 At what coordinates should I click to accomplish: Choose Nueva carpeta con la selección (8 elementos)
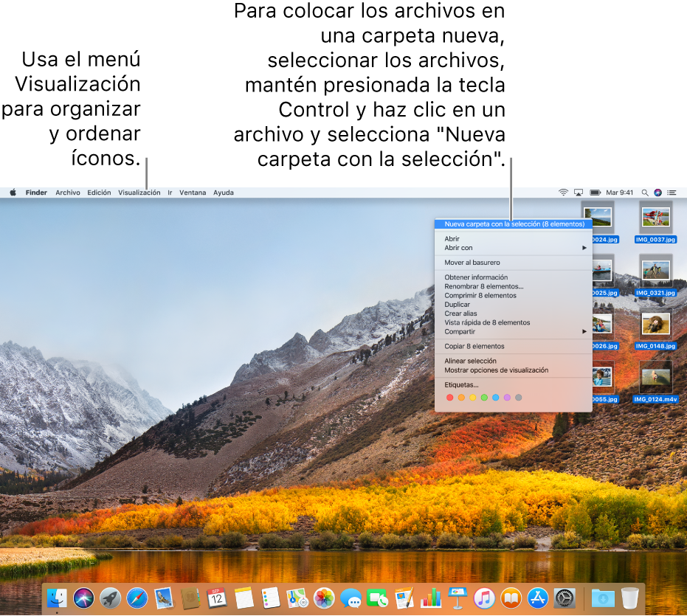click(514, 224)
